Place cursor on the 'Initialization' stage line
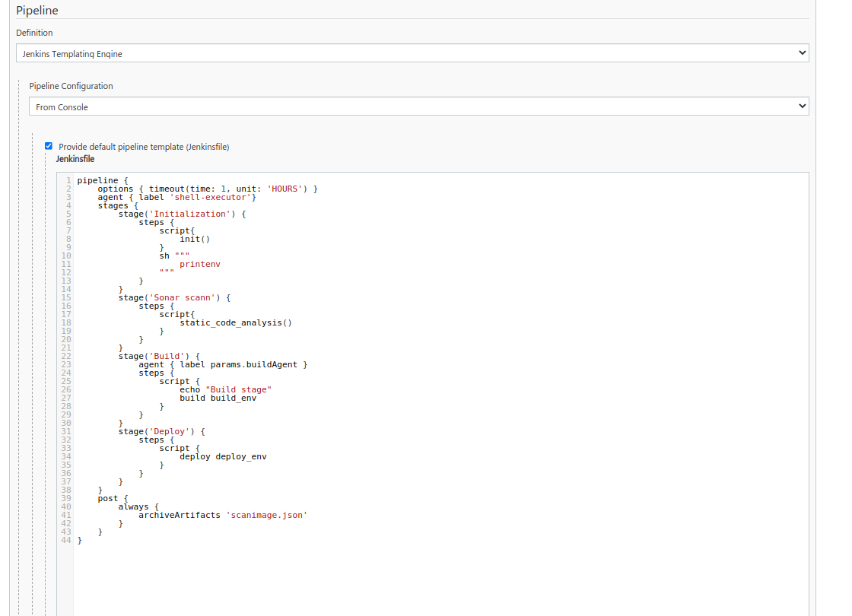 click(179, 214)
